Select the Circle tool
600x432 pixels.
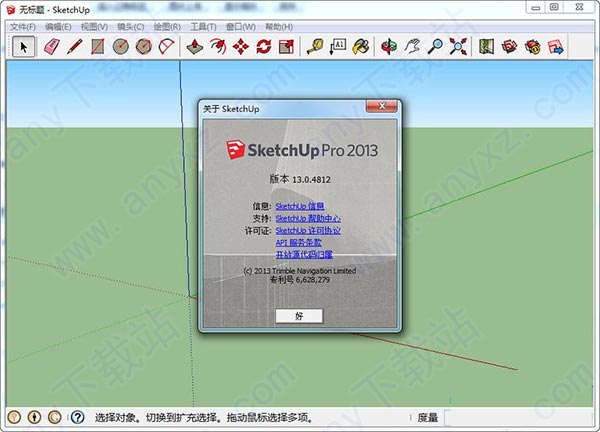click(121, 47)
